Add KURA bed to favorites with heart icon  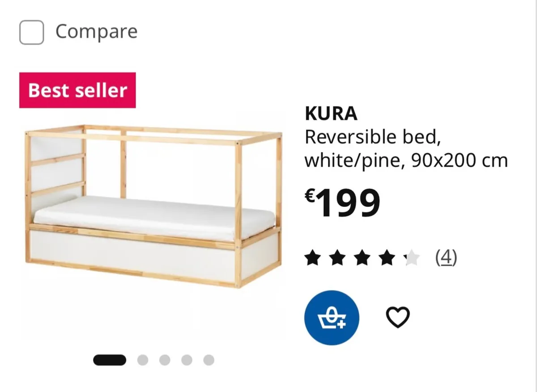[398, 316]
